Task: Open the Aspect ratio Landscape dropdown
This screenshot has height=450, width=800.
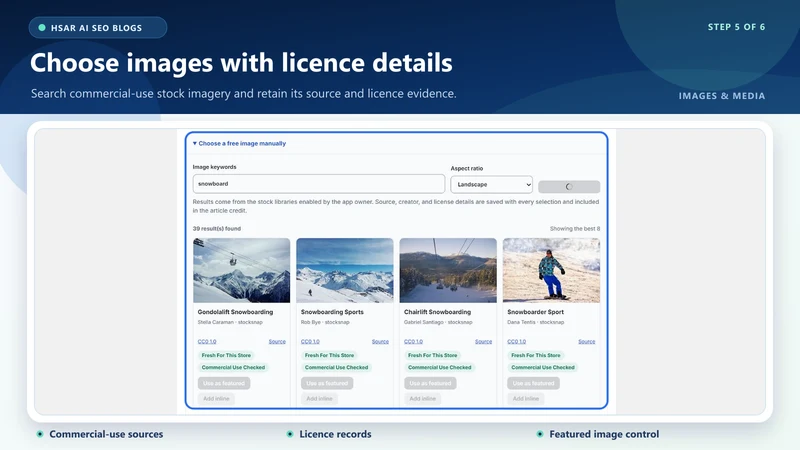Action: 492,184
